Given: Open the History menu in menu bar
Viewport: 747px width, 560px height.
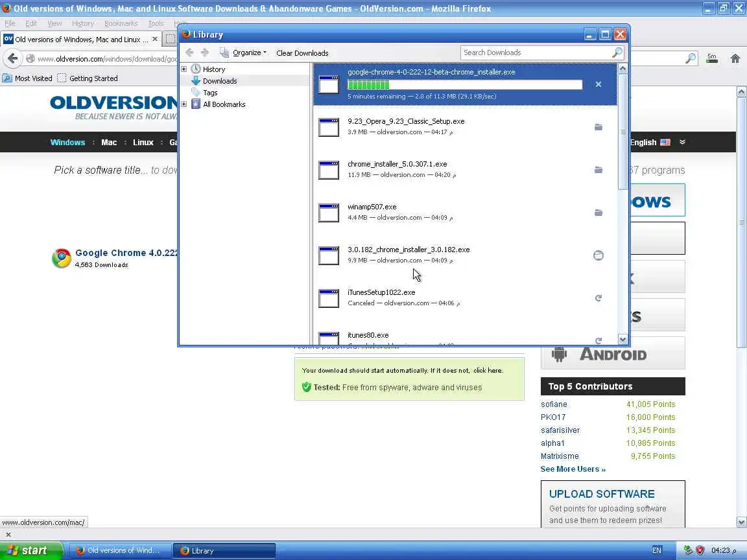Looking at the screenshot, I should pos(82,23).
